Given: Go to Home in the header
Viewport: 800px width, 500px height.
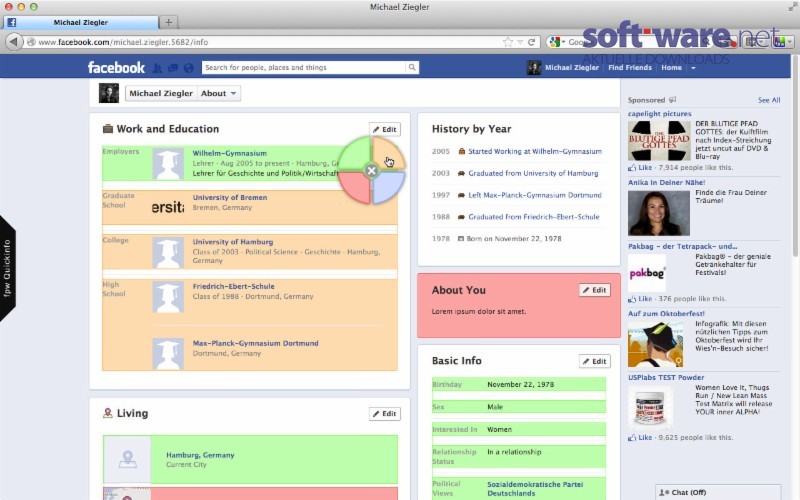Looking at the screenshot, I should click(671, 67).
